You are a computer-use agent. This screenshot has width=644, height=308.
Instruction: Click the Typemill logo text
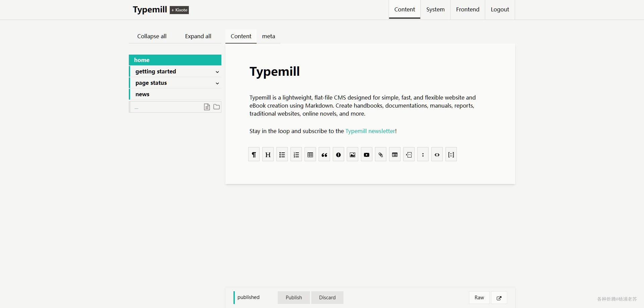(x=150, y=9)
